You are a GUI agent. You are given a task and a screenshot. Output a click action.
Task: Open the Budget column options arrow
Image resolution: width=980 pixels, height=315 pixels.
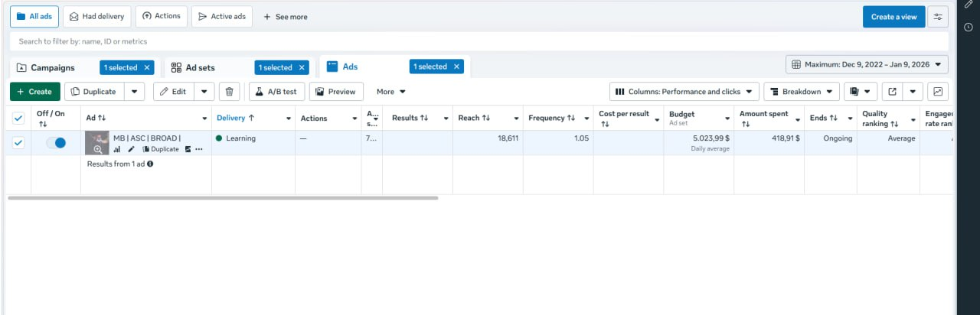727,119
